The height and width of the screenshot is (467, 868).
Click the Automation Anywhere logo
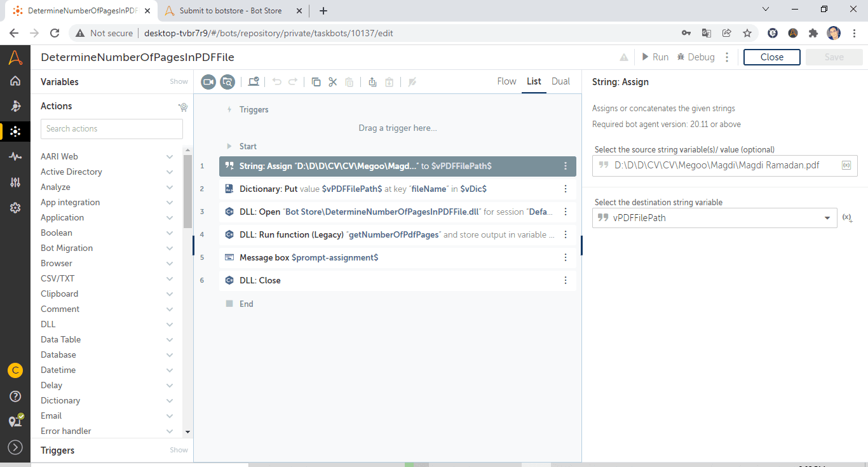click(x=15, y=58)
